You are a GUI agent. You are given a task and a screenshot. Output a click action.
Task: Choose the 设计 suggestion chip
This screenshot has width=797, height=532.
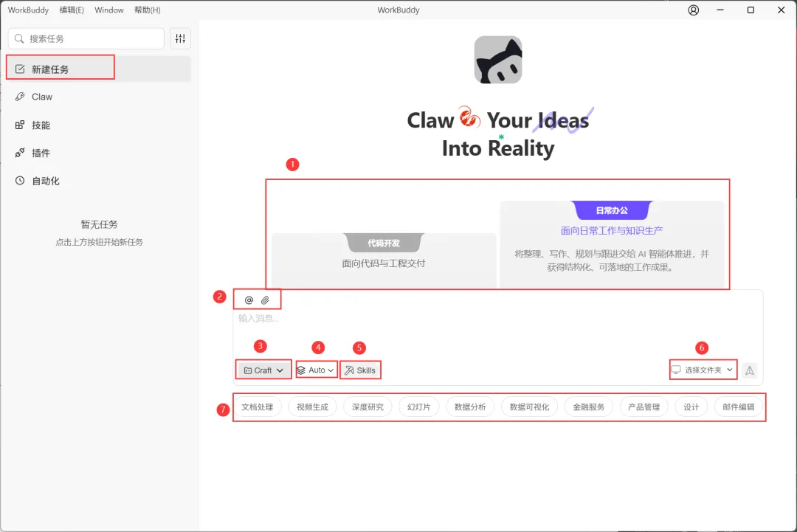point(691,407)
